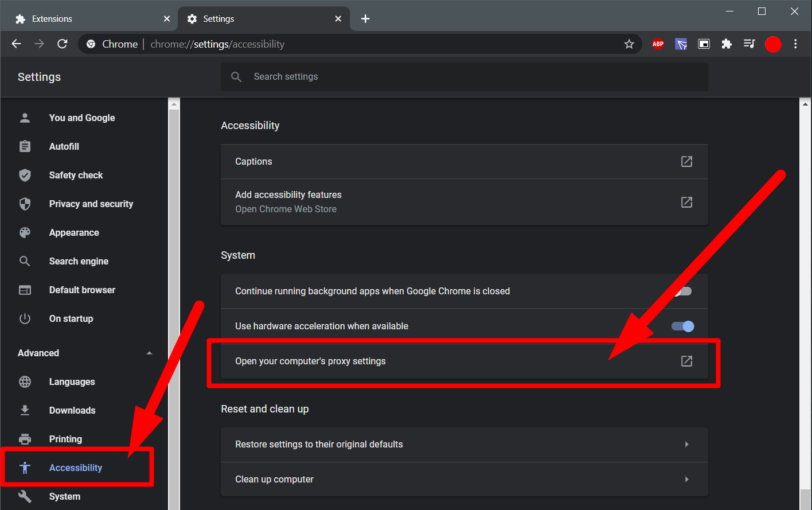This screenshot has height=510, width=812.
Task: Collapse the Advanced section in sidebar
Action: [x=149, y=353]
